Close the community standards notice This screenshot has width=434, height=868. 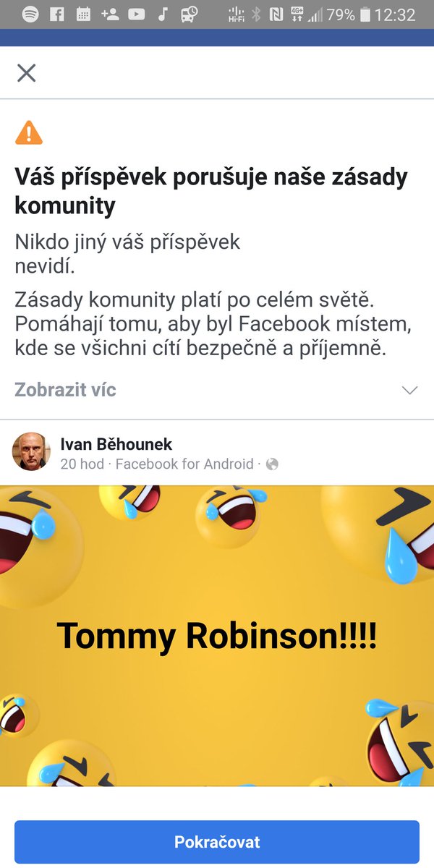(x=27, y=72)
